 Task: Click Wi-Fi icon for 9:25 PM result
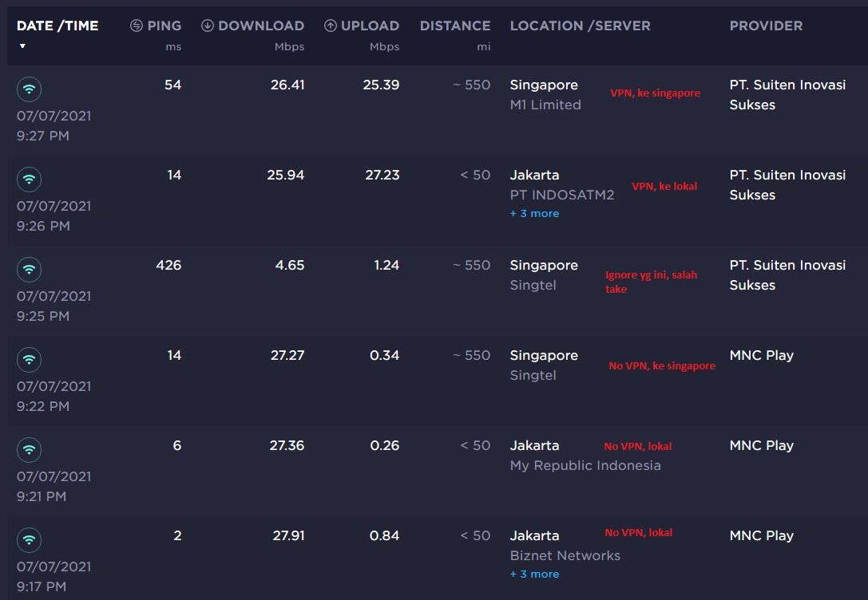[30, 270]
